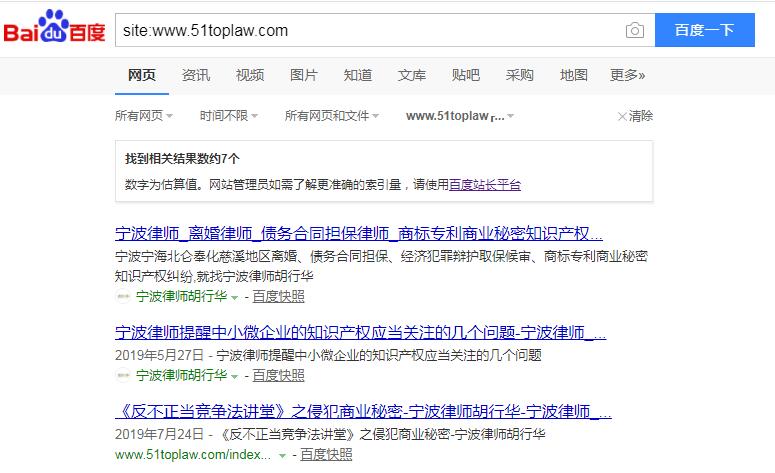Click 清除 to clear filters
Screen dimensions: 775x473
tap(636, 116)
